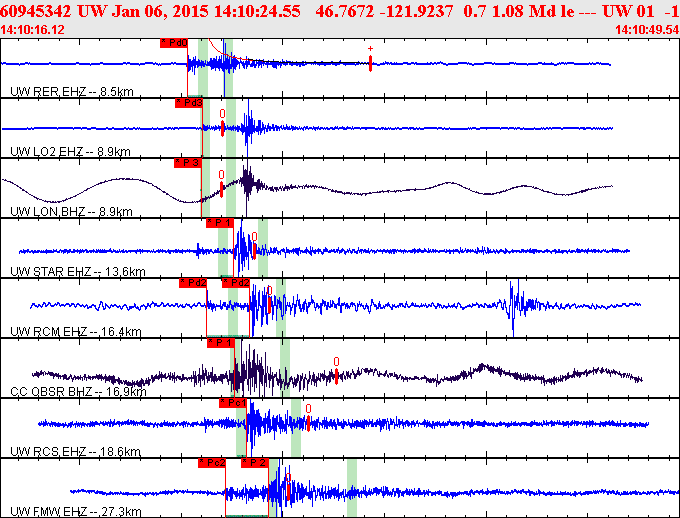Click the 'UW RCS EHZ -- 18.6km' station label
The width and height of the screenshot is (680, 518).
point(75,451)
